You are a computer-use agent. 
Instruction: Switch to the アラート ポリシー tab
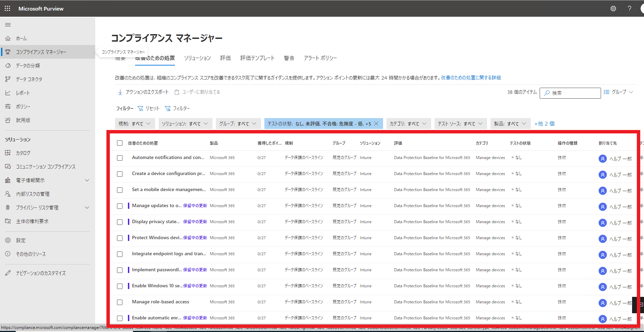pos(320,58)
